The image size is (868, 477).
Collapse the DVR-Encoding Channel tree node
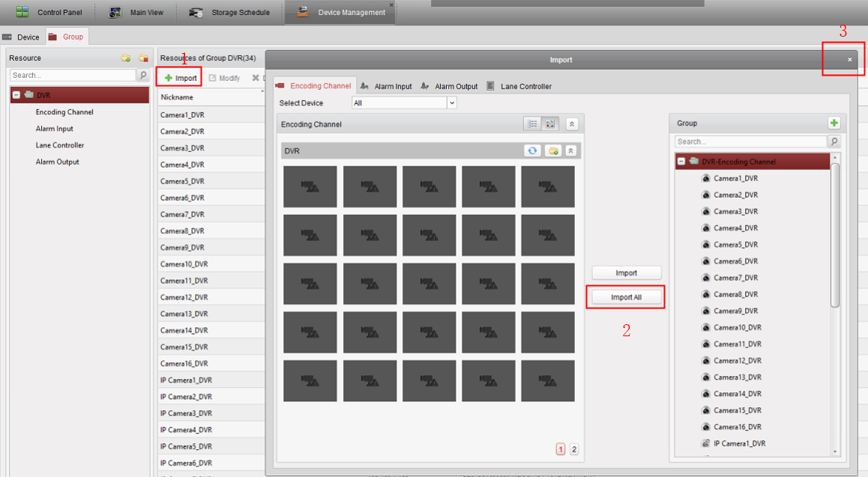coord(681,162)
